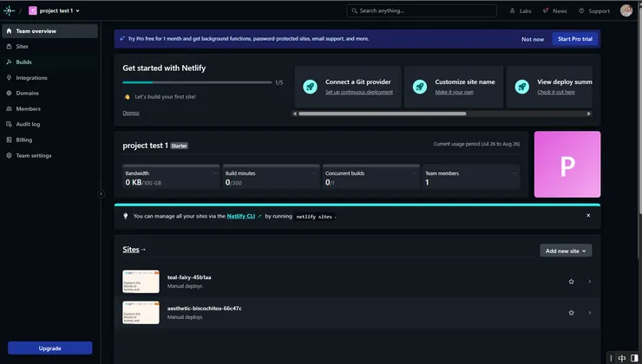Open site aesthetic-biscochitos-66c47c
This screenshot has height=364, width=642.
click(x=204, y=309)
